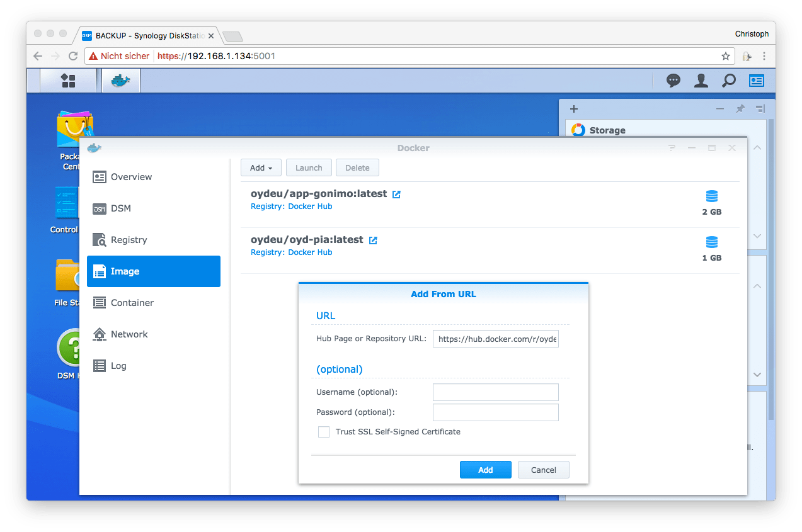Switch to Container section
This screenshot has width=802, height=532.
pos(132,303)
